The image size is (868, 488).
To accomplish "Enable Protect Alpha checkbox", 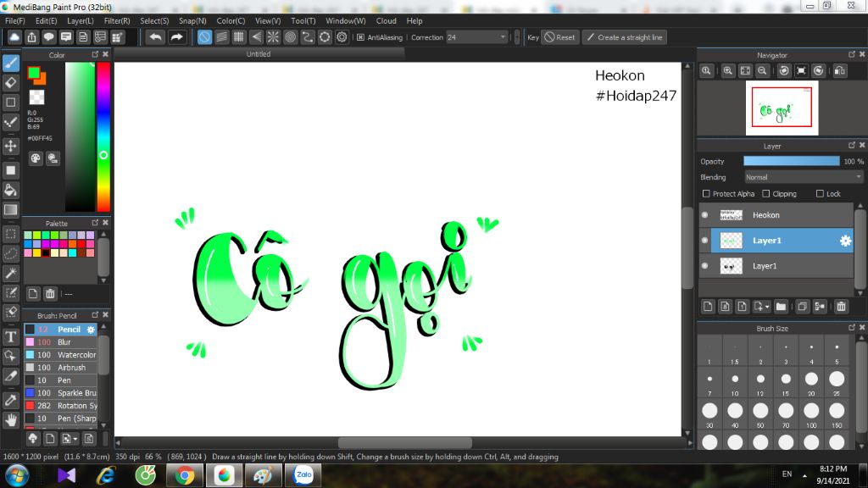I will 706,194.
